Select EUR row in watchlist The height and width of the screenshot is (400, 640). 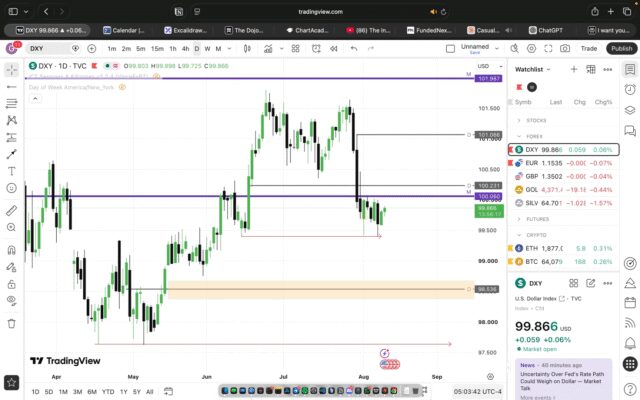[x=563, y=163]
